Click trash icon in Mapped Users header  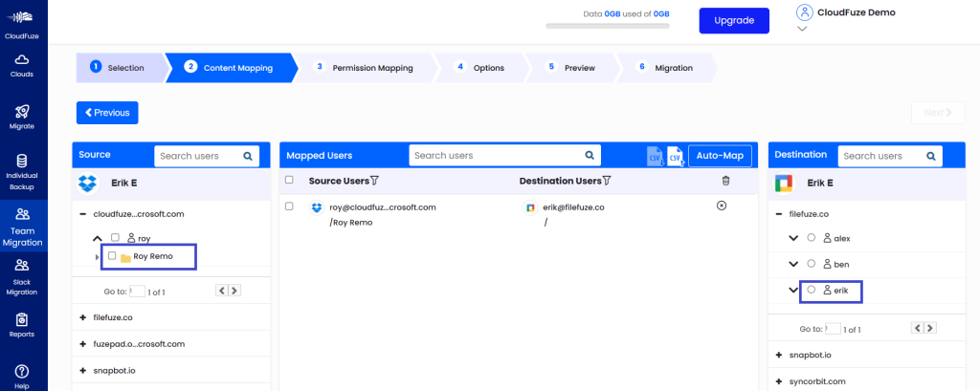pyautogui.click(x=725, y=181)
